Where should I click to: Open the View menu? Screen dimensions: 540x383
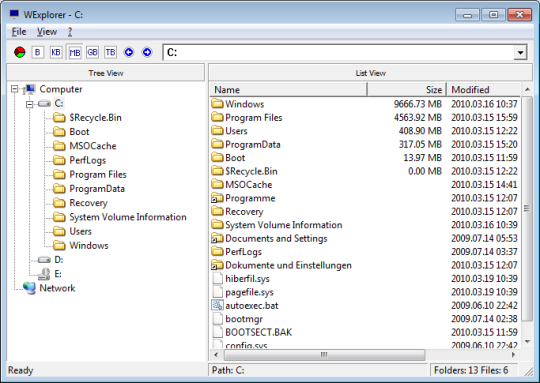click(47, 32)
